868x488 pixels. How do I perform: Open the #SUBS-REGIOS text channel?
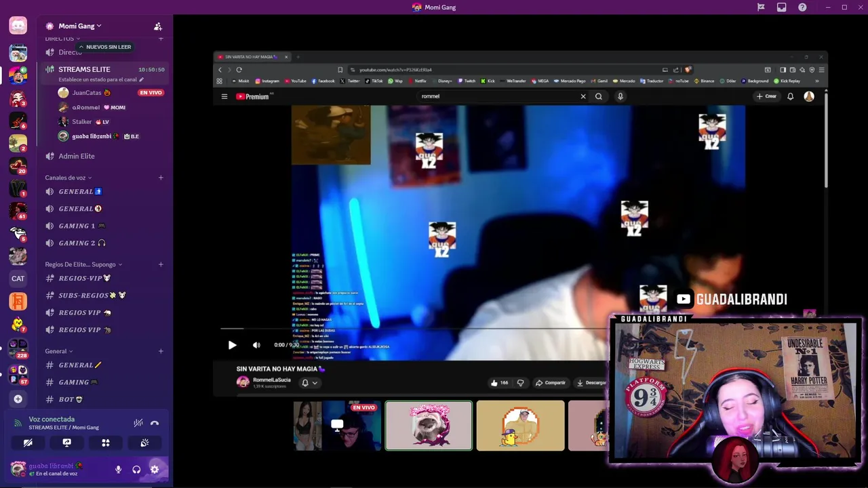103,296
